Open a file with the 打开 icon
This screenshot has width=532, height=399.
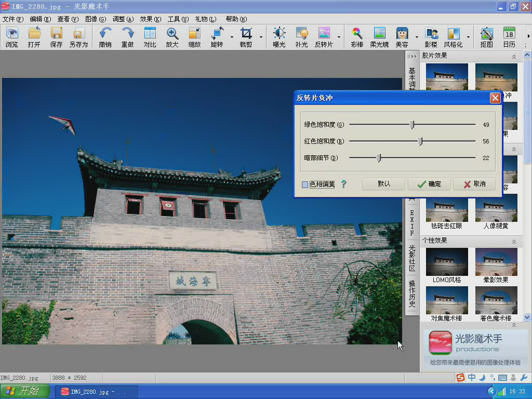[x=34, y=37]
